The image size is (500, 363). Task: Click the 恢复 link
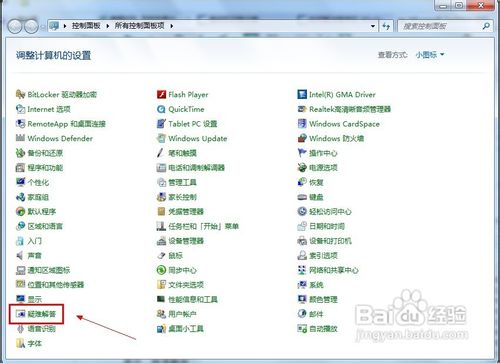click(316, 182)
